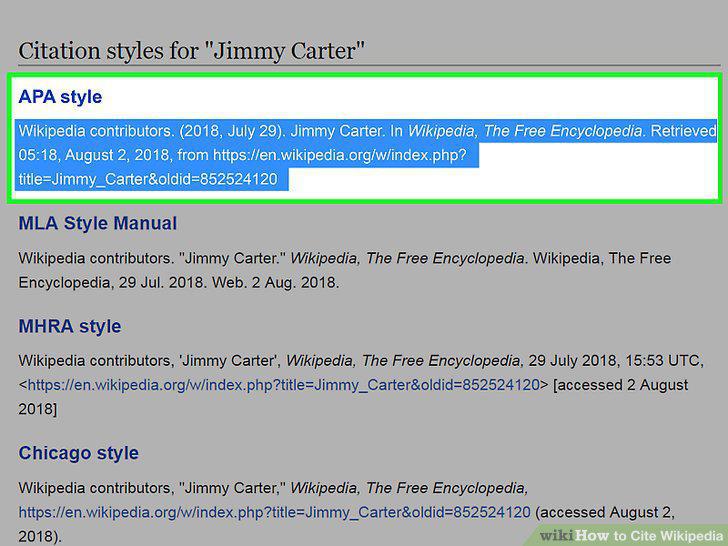Click the MHRA style heading
This screenshot has height=546, width=728.
(x=70, y=326)
